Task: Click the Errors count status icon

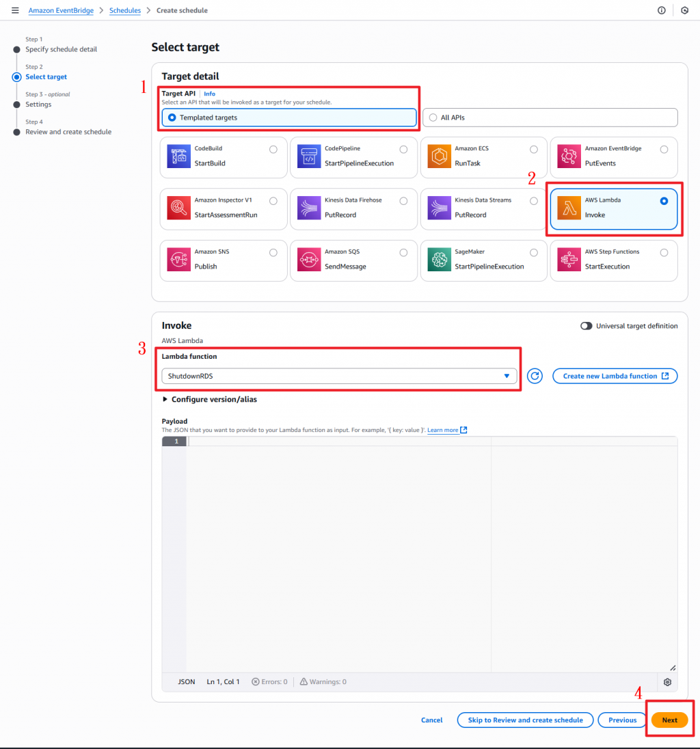Action: click(x=256, y=681)
